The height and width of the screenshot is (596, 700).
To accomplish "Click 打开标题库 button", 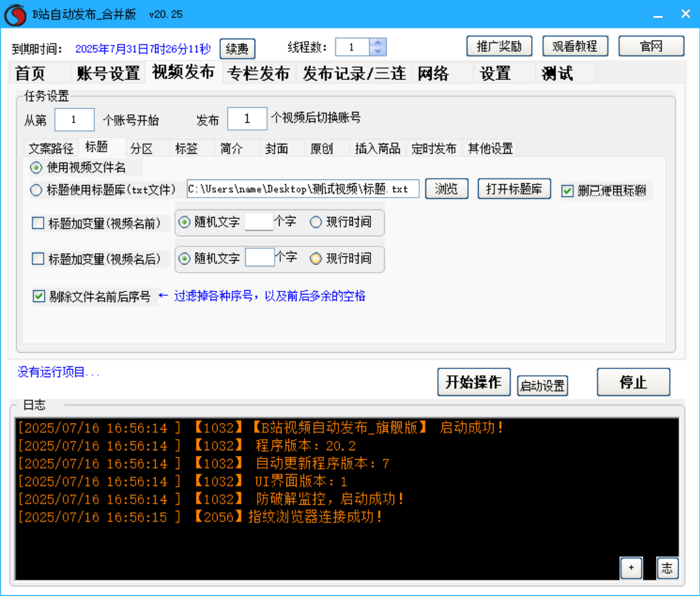I will click(x=514, y=189).
